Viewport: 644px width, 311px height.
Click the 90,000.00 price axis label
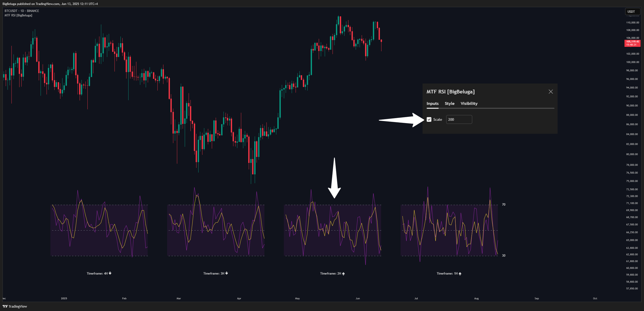(633, 106)
